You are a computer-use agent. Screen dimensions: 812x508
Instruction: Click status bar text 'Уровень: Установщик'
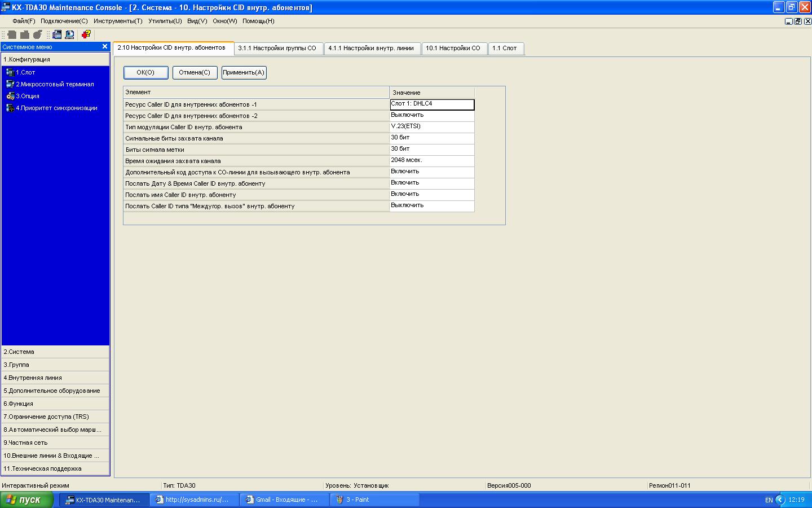click(x=357, y=485)
